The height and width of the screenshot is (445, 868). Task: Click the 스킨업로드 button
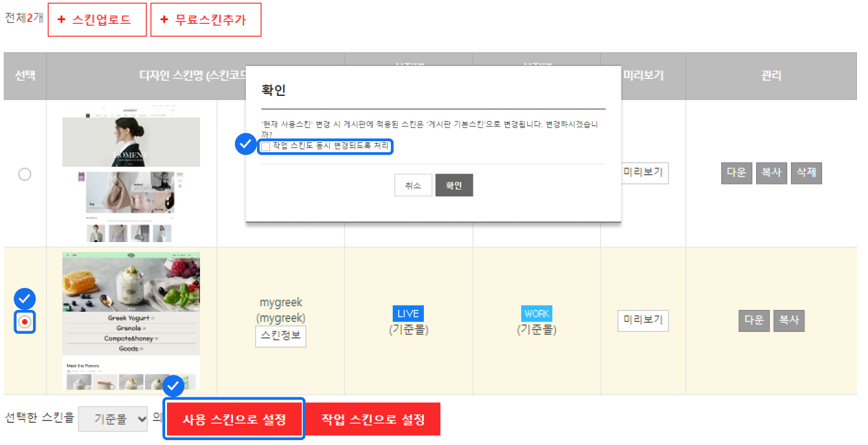click(97, 20)
